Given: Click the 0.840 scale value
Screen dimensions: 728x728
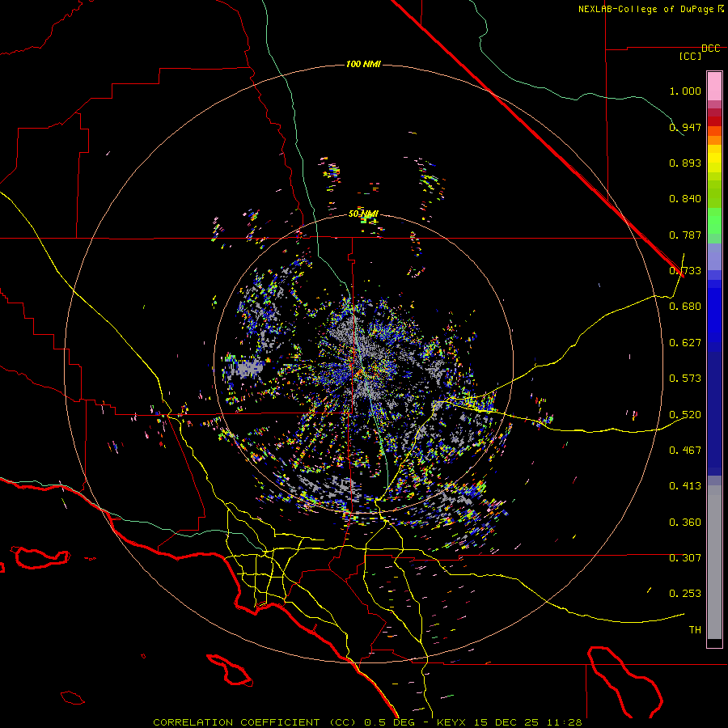Looking at the screenshot, I should [685, 199].
